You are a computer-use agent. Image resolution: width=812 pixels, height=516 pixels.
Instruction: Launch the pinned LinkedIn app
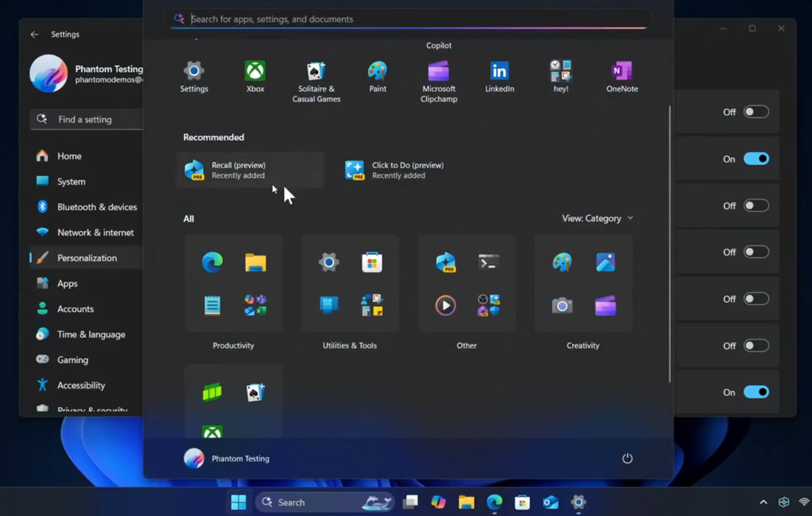500,77
